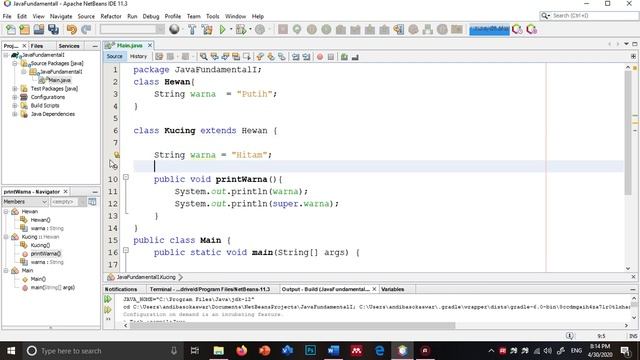This screenshot has height=360, width=640.
Task: Open Microsoft Word from the taskbar
Action: (x=333, y=351)
